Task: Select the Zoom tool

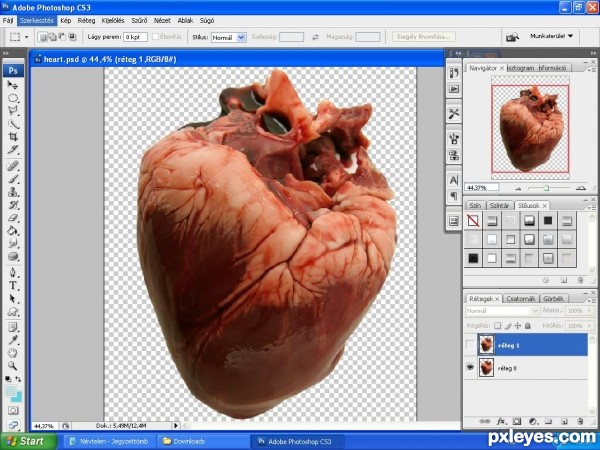Action: point(13,366)
